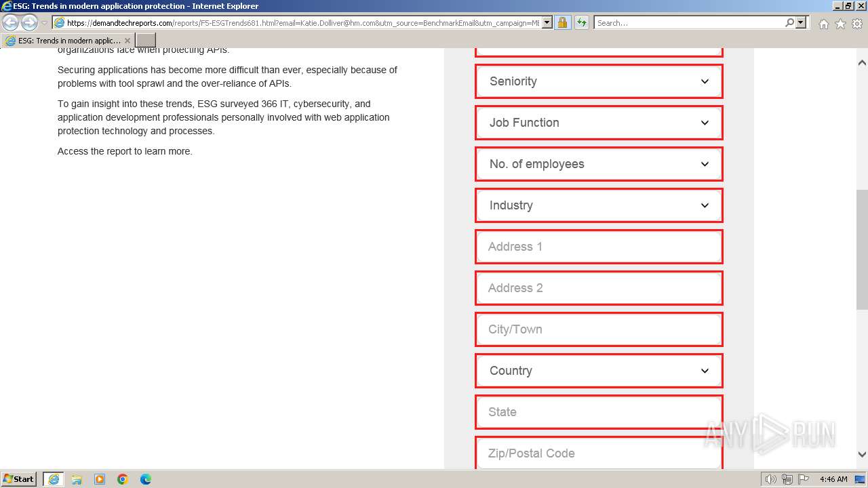Click the security lock icon in address bar
The height and width of the screenshot is (488, 868).
point(562,23)
